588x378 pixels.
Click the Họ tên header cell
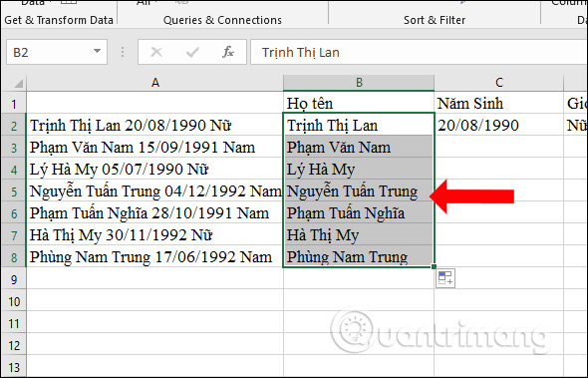coord(359,104)
